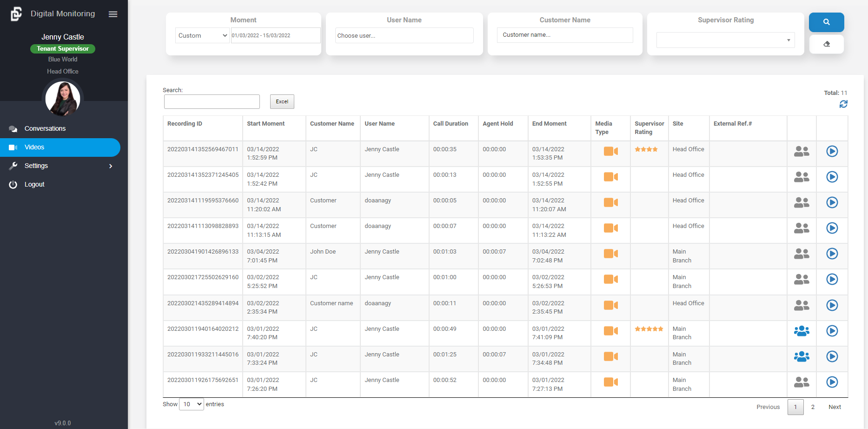Open participants for the 03/01/2022 7:40:20 PM recording

click(801, 331)
